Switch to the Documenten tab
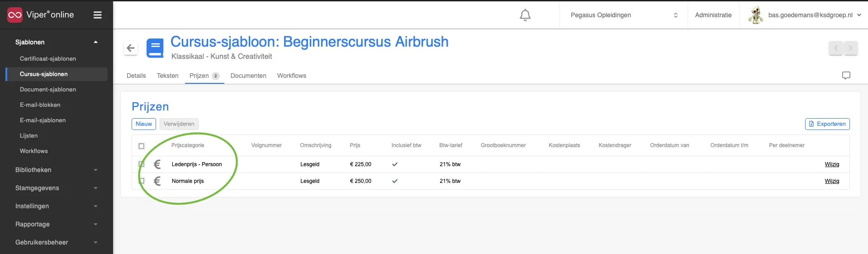 248,76
